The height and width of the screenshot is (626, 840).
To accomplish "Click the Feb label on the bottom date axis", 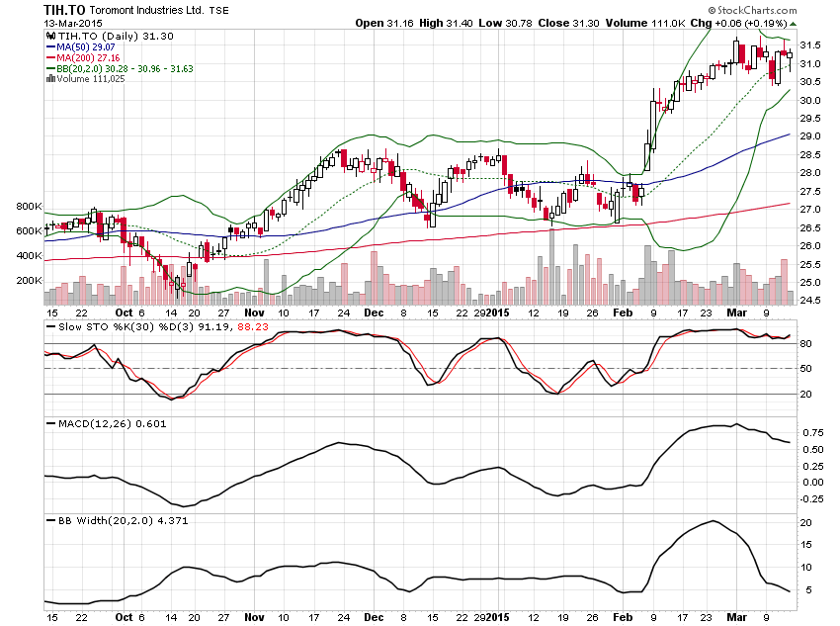I will pyautogui.click(x=623, y=617).
